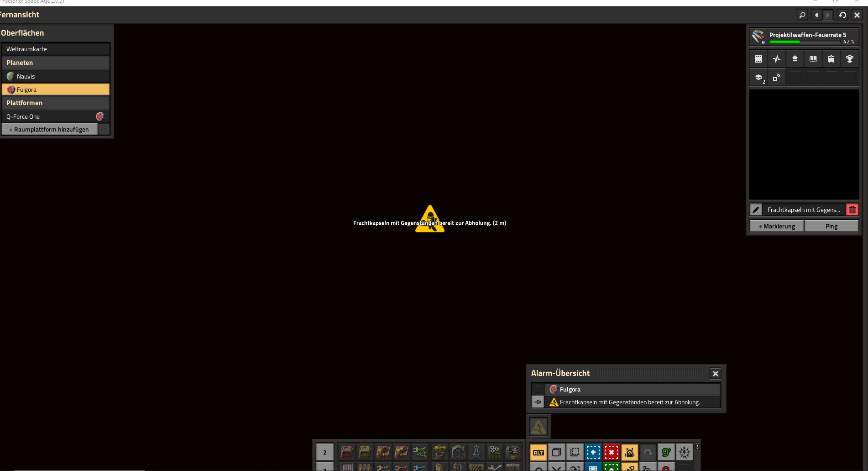Viewport: 868px width, 471px height.
Task: Select the red deconstruction planner tool
Action: [x=612, y=452]
